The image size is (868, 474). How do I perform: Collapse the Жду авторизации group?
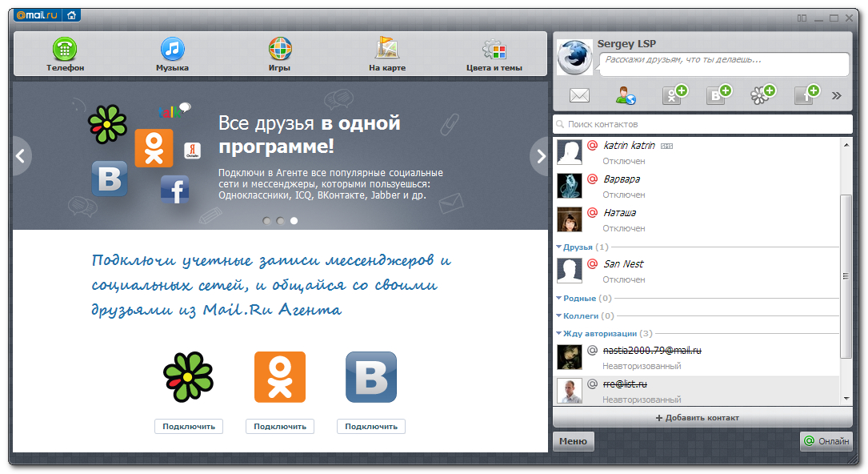pos(559,333)
